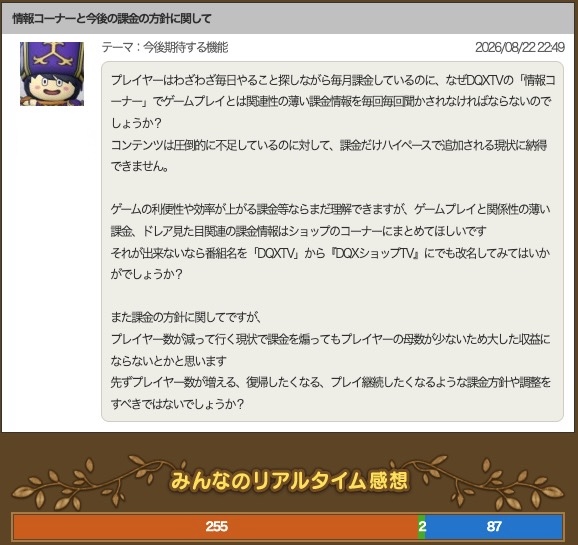Click the purple-hat character avatar
This screenshot has width=578, height=545.
tap(52, 74)
